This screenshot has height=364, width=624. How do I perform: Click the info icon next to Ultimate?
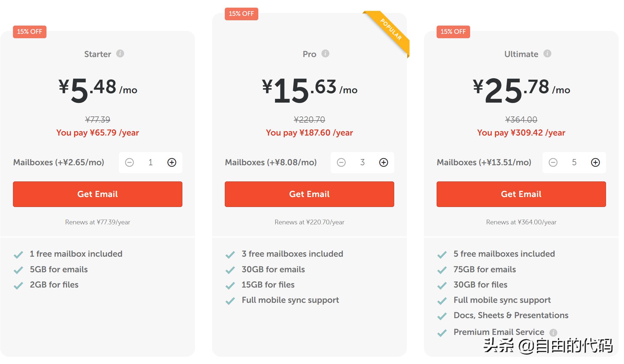click(x=547, y=54)
